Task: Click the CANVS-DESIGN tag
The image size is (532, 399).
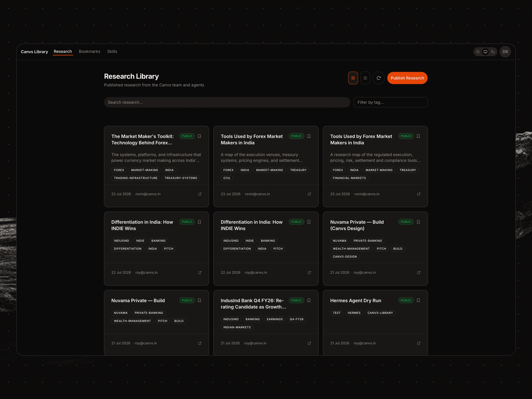Action: [x=345, y=257]
